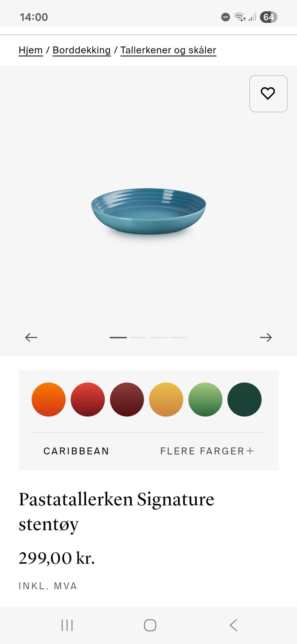Tap the do-not-disturb status bar icon
Screen dimensions: 297x644
[x=226, y=17]
